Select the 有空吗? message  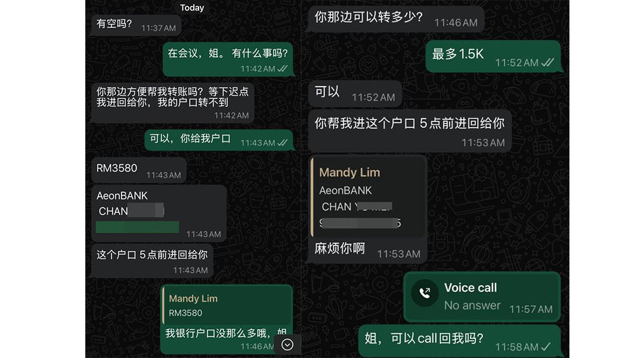[136, 26]
